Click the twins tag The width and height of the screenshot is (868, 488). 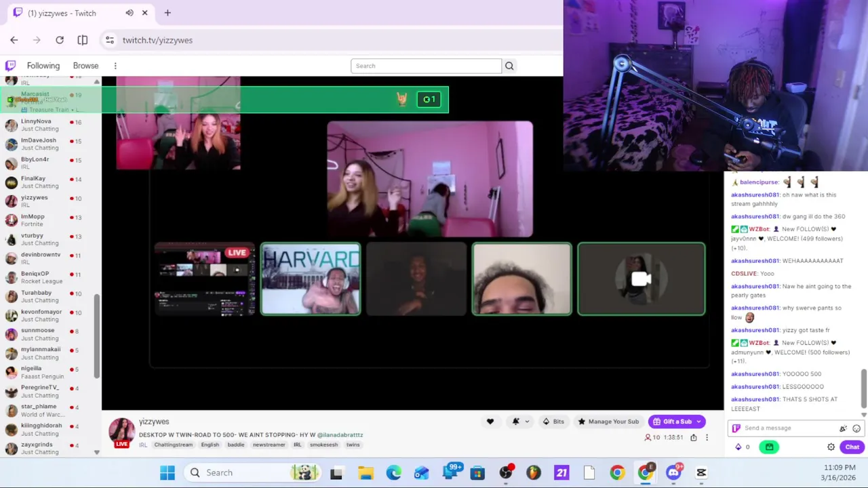353,445
